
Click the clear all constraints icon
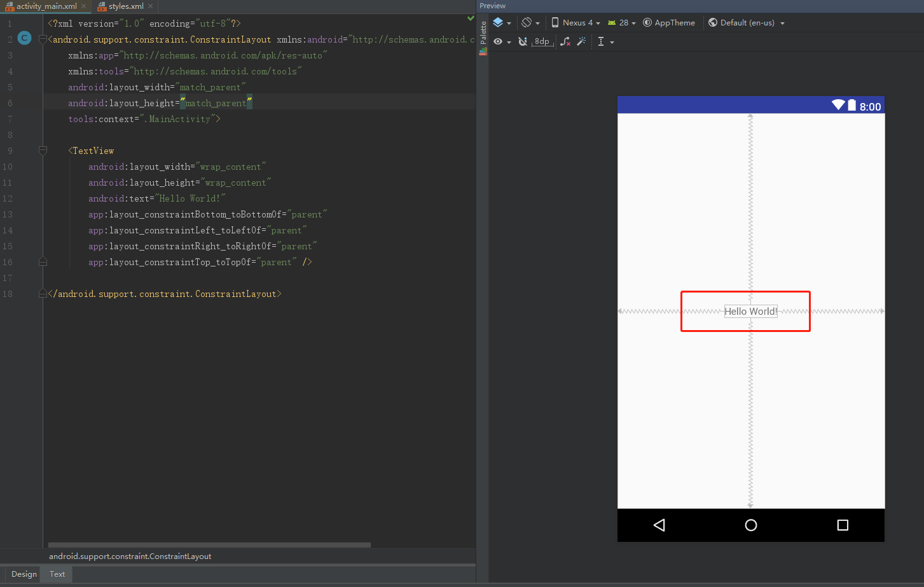tap(565, 41)
